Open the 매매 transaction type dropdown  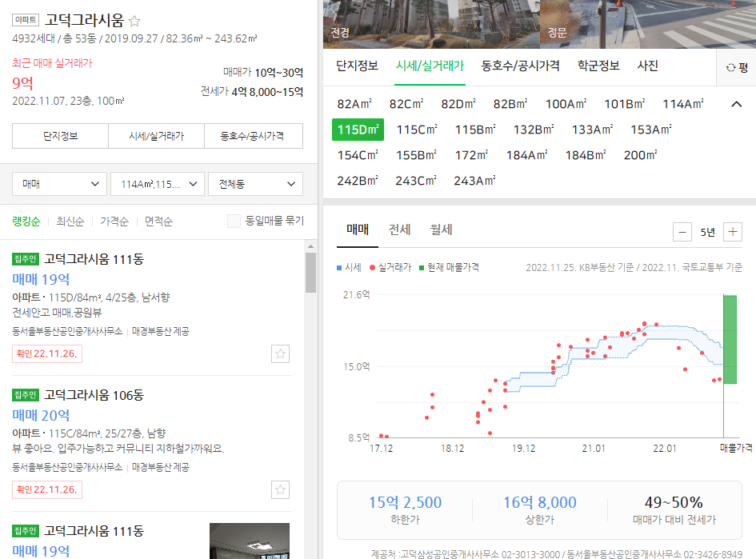pos(59,184)
